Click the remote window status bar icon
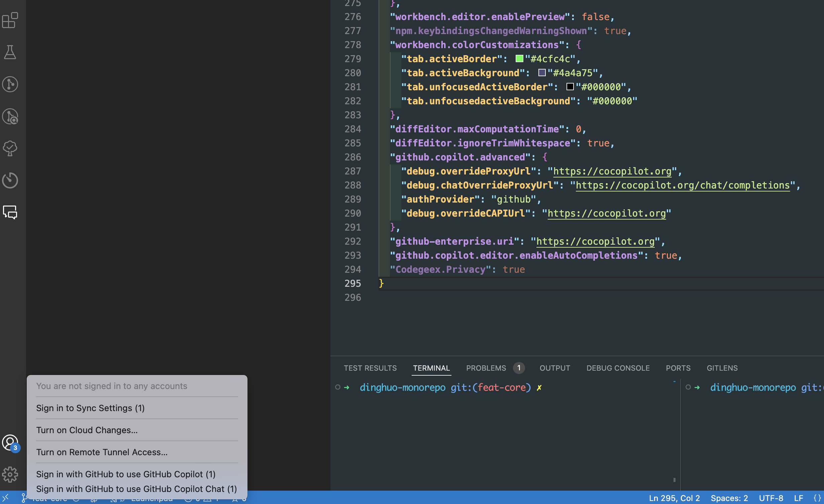This screenshot has height=504, width=824. (x=6, y=498)
